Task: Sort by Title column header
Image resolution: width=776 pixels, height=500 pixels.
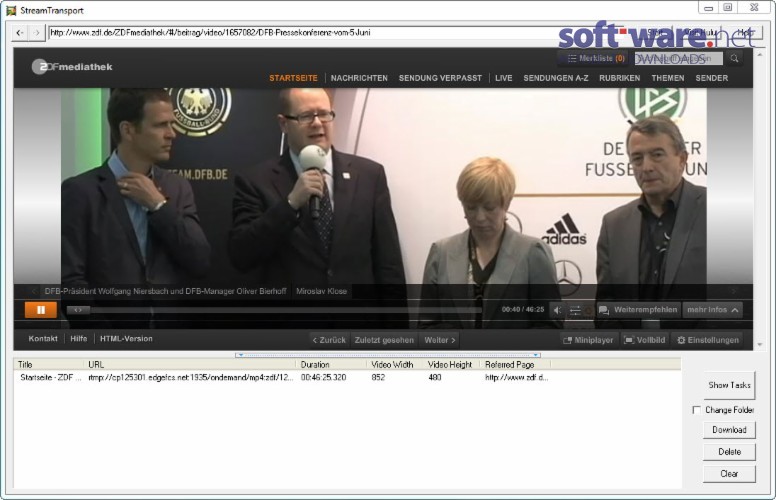Action: [x=48, y=364]
